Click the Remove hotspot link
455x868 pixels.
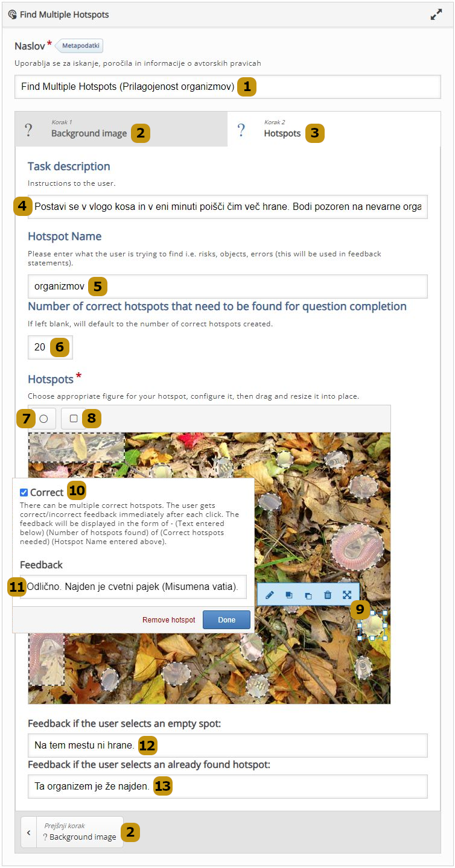click(x=169, y=619)
